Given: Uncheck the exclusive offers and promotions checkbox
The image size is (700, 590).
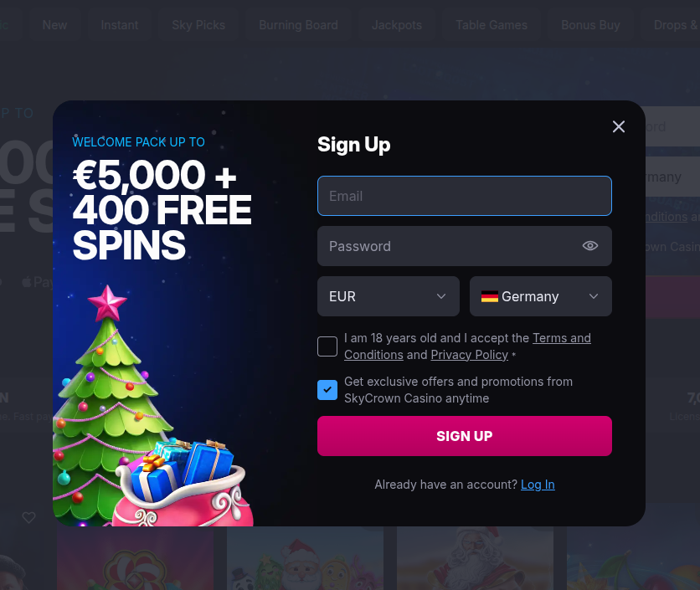Looking at the screenshot, I should pyautogui.click(x=327, y=390).
